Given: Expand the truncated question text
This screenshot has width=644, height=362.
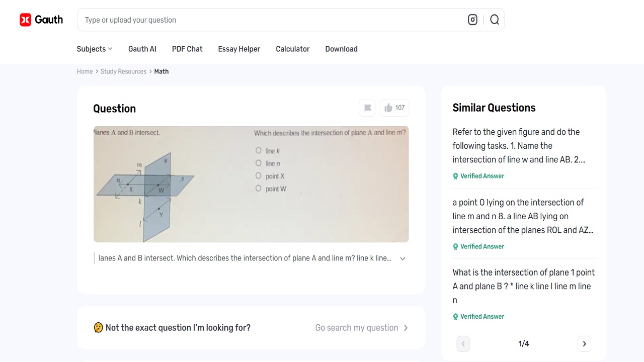Looking at the screenshot, I should [403, 258].
